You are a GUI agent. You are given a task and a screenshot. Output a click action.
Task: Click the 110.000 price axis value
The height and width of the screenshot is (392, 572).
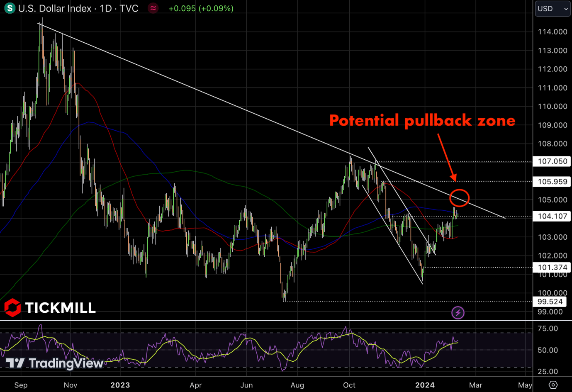click(552, 107)
